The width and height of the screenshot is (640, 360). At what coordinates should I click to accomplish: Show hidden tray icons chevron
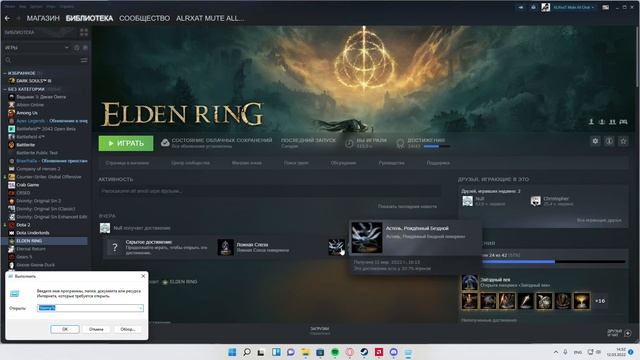pyautogui.click(x=556, y=352)
